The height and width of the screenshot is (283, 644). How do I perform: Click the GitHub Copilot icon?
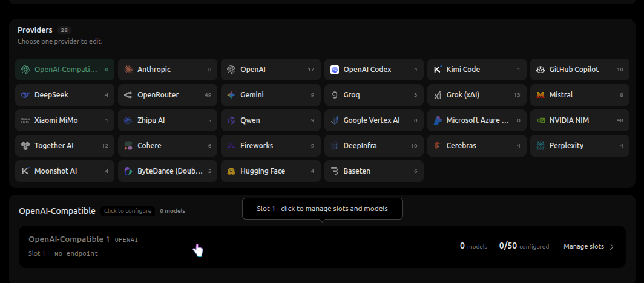pyautogui.click(x=540, y=70)
